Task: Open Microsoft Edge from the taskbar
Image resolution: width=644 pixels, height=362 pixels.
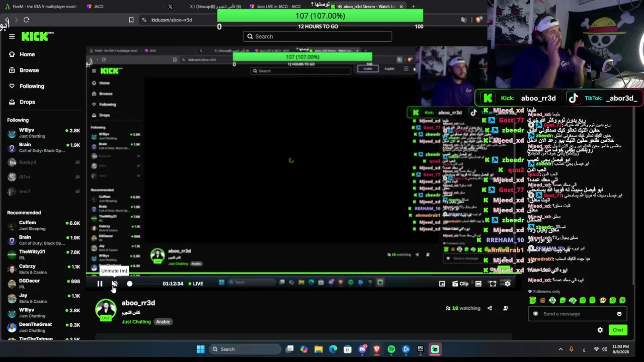Action: point(333,349)
